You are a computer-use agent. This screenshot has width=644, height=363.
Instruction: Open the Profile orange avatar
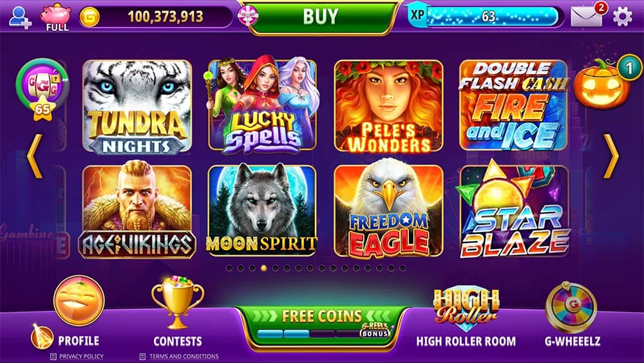[x=78, y=301]
